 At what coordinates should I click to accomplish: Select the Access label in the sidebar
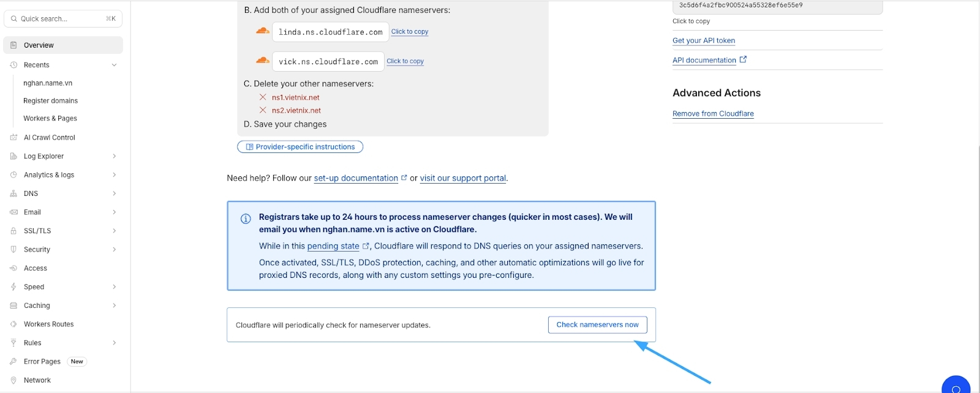click(36, 268)
